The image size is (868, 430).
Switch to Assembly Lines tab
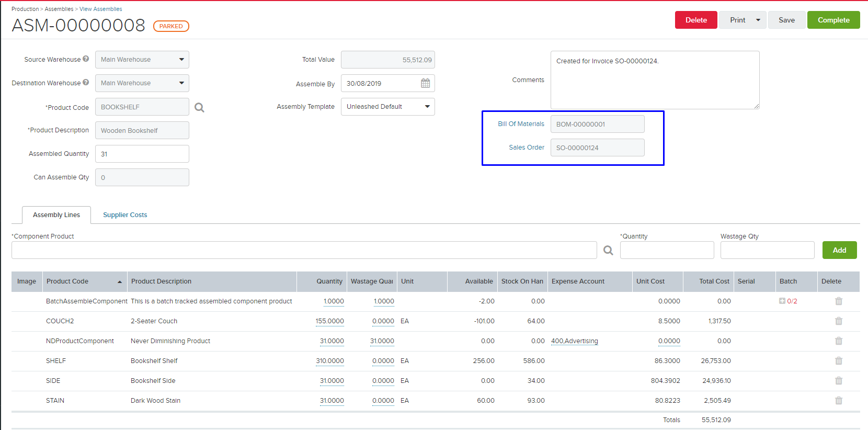56,215
